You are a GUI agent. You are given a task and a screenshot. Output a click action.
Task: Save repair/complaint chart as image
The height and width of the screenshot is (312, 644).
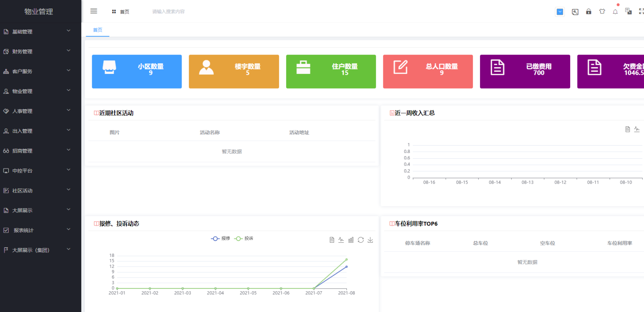click(x=370, y=240)
